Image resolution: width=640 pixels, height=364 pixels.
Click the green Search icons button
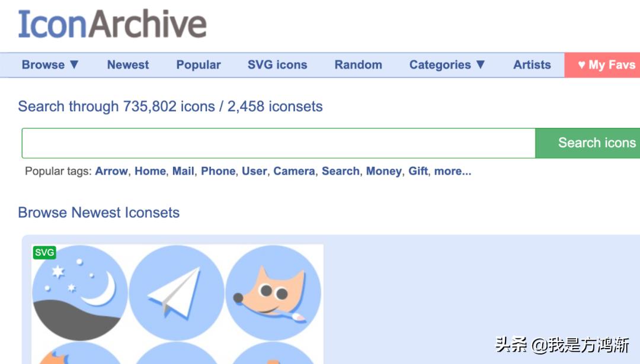(588, 143)
